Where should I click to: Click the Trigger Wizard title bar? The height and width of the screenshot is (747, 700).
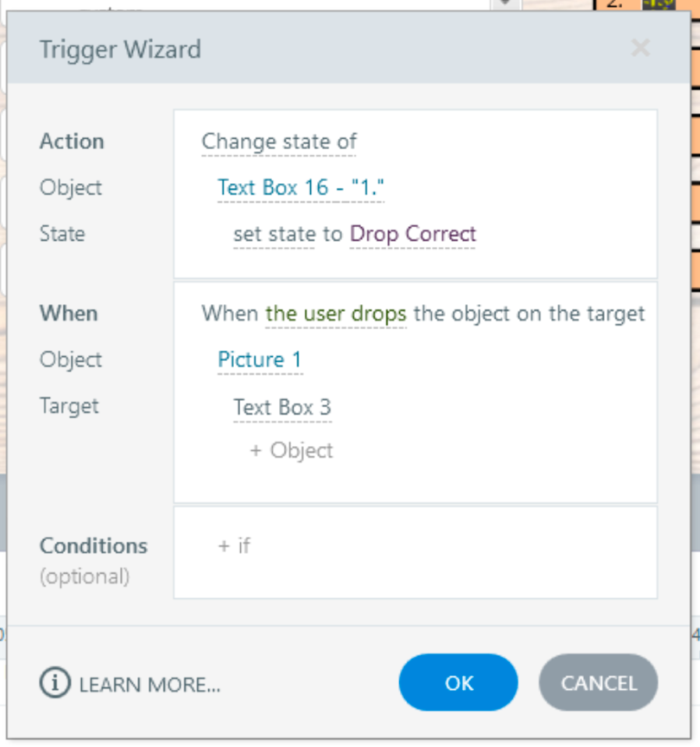point(312,49)
